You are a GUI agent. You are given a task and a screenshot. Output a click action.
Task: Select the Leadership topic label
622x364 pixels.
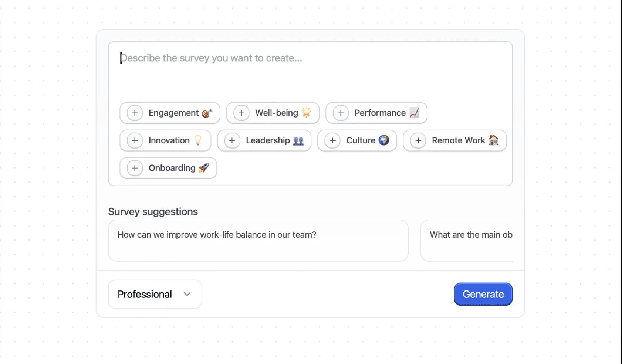(x=268, y=140)
